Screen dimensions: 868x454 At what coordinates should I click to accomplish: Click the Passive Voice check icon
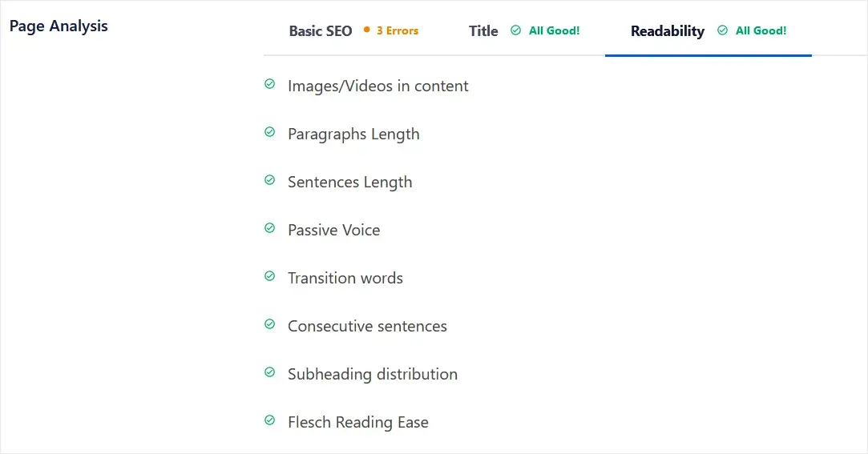click(269, 228)
